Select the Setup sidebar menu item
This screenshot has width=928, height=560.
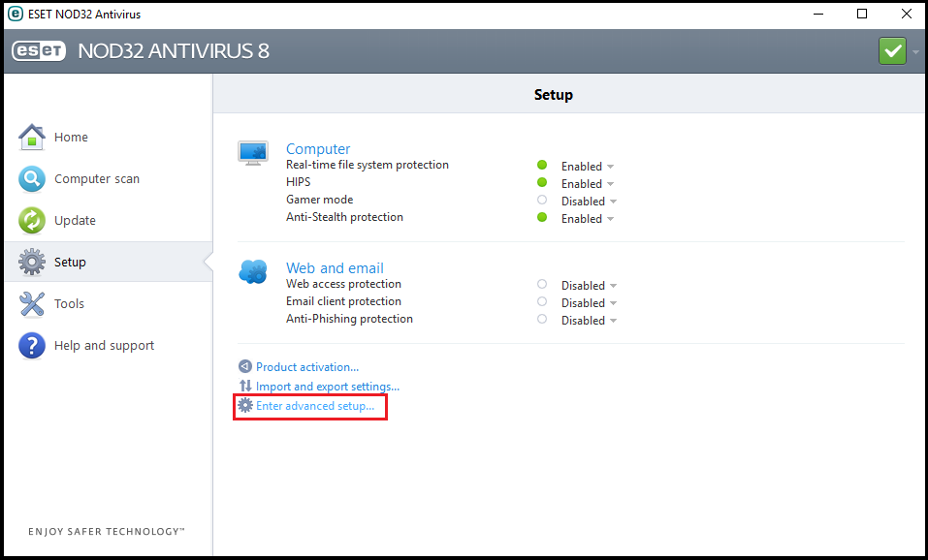[x=70, y=263]
